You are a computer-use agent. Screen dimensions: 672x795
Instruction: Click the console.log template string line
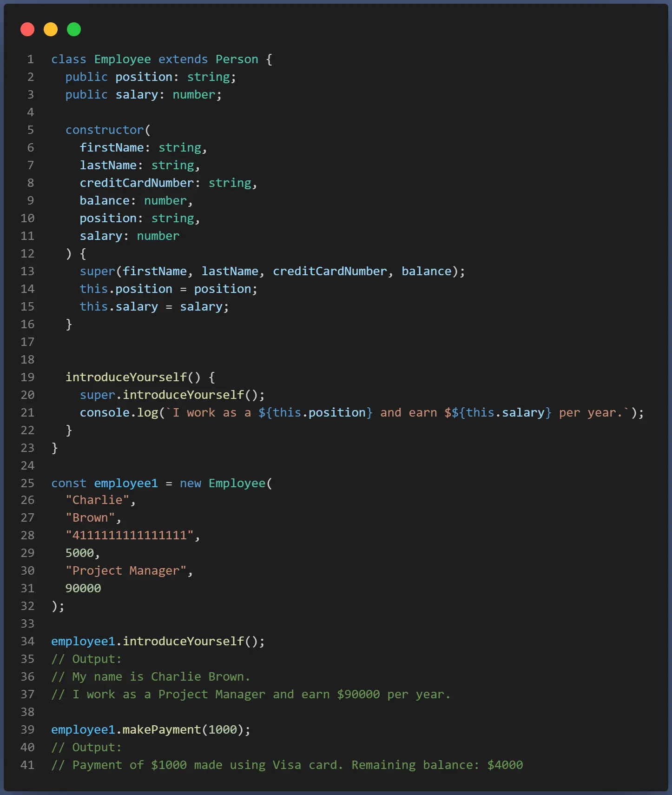pyautogui.click(x=362, y=413)
